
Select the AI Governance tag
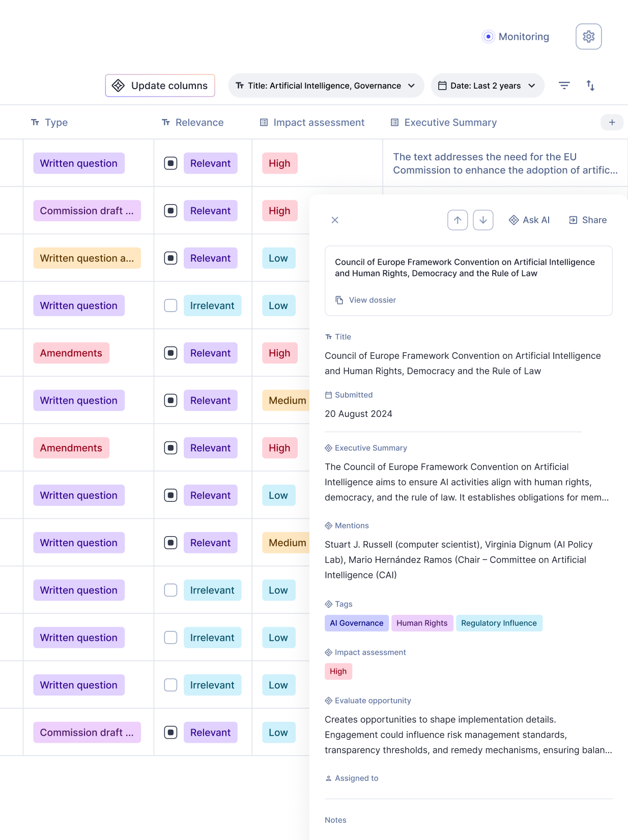[x=357, y=623]
